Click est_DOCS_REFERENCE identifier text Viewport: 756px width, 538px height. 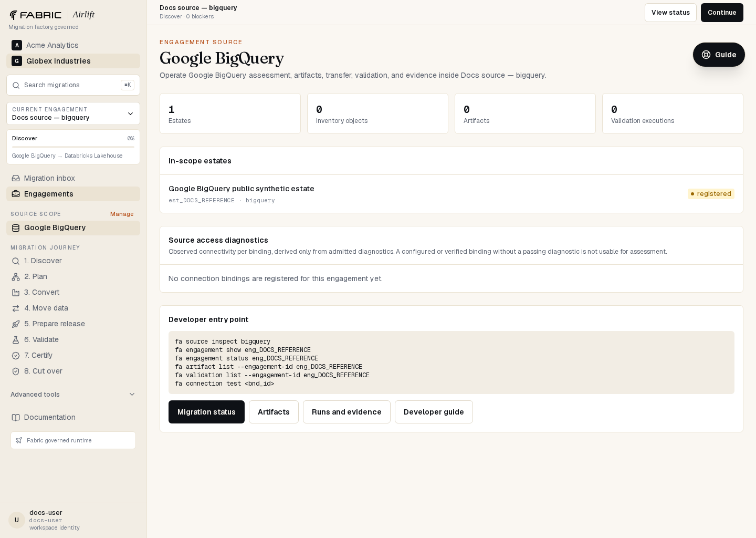[x=202, y=201]
